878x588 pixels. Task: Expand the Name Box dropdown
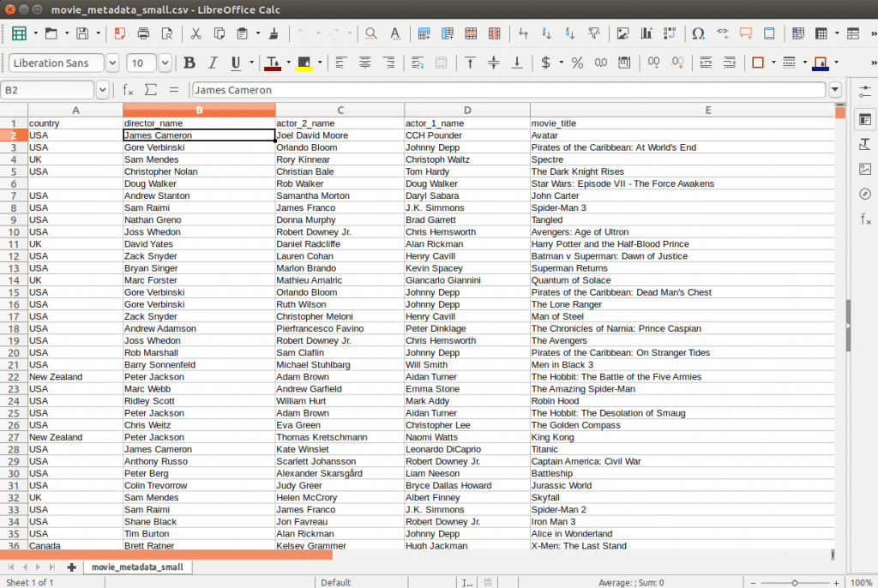(x=102, y=90)
